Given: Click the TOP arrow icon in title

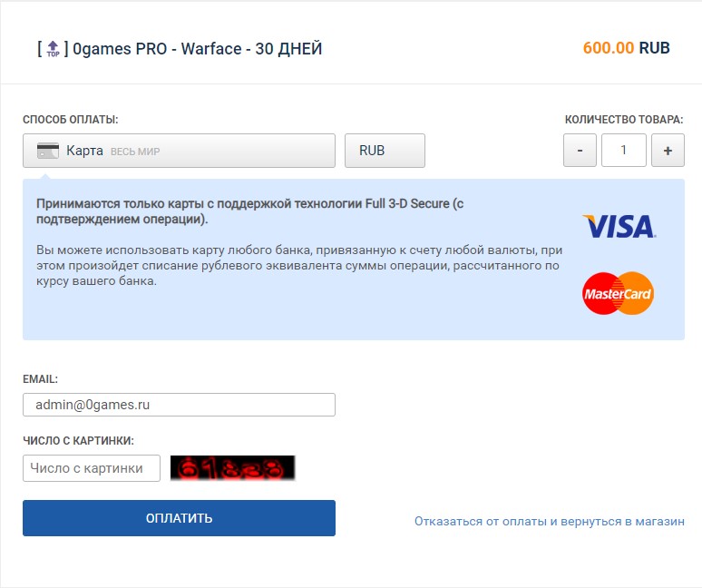Looking at the screenshot, I should pos(53,48).
